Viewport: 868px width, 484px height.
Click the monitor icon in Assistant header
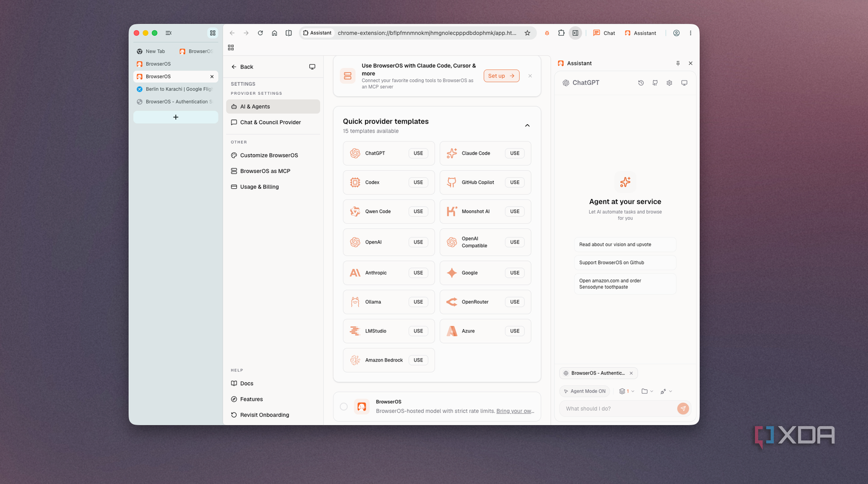point(684,83)
